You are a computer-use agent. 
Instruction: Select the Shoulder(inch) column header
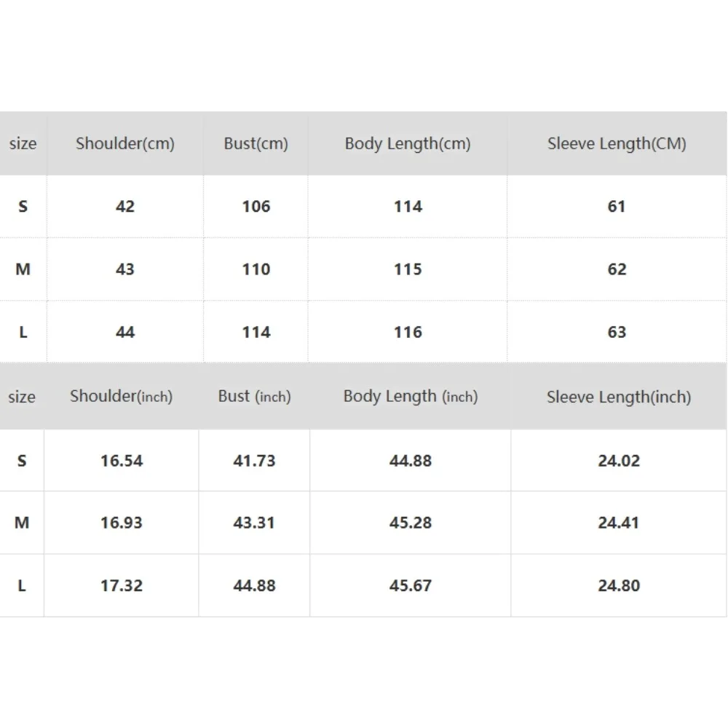121,397
